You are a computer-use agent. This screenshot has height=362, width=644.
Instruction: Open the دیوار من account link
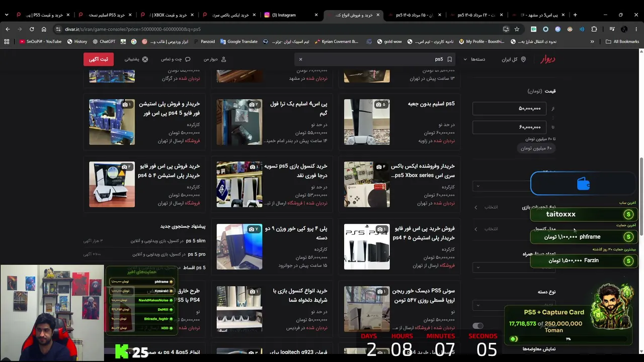coord(215,59)
